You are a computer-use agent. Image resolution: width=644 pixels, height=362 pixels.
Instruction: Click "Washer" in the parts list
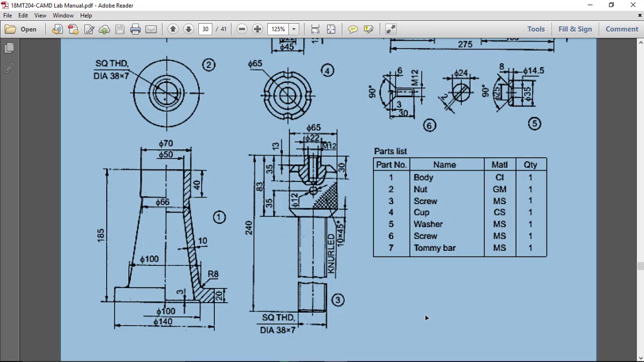click(428, 224)
